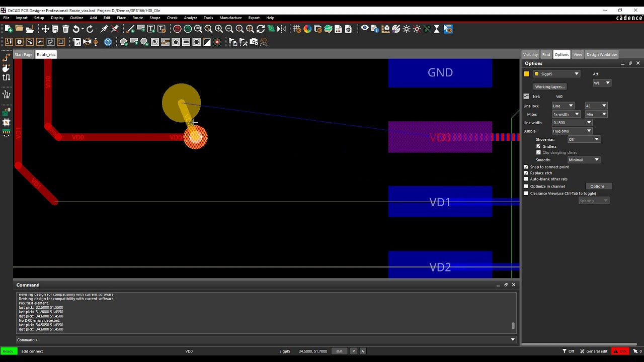
Task: Open the Line width 0.1500 dropdown
Action: click(572, 123)
